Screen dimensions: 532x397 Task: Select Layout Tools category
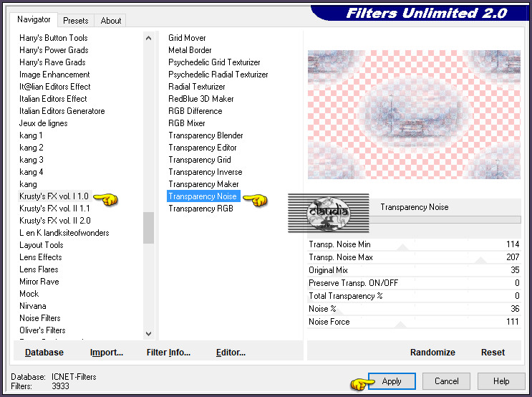42,245
